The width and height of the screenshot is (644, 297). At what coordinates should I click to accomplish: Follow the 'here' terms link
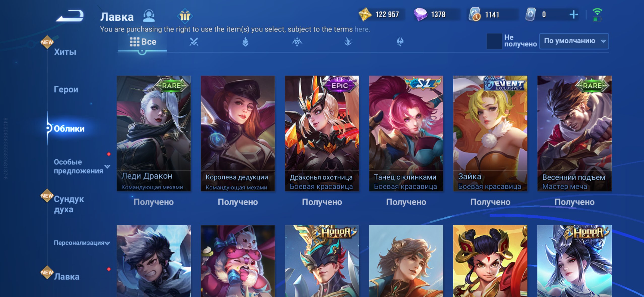362,29
